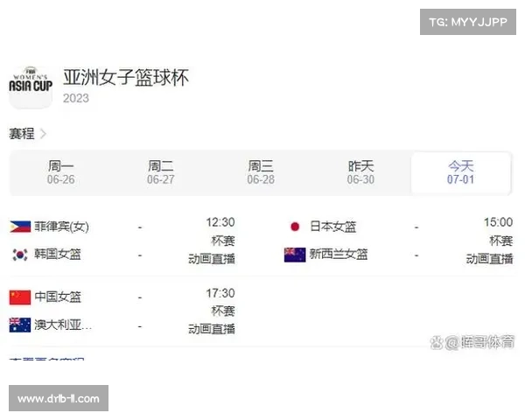Click 杯赛 label under 12:30
Image resolution: width=525 pixels, height=420 pixels.
click(223, 241)
